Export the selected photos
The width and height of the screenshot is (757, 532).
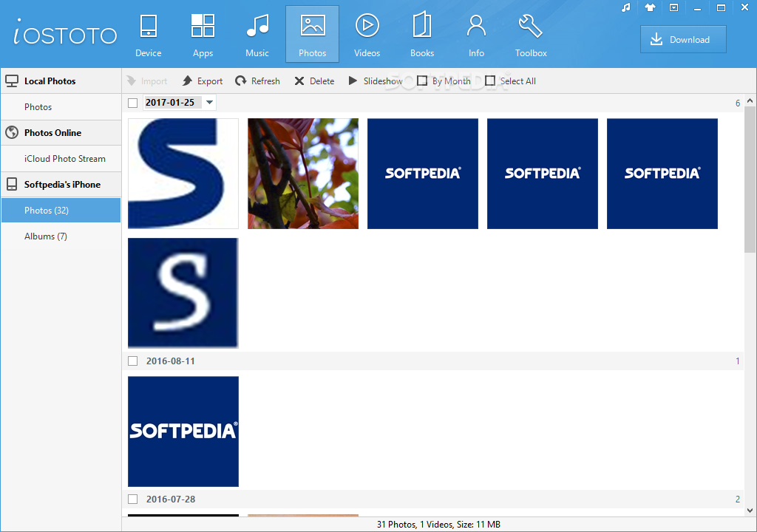(x=203, y=81)
